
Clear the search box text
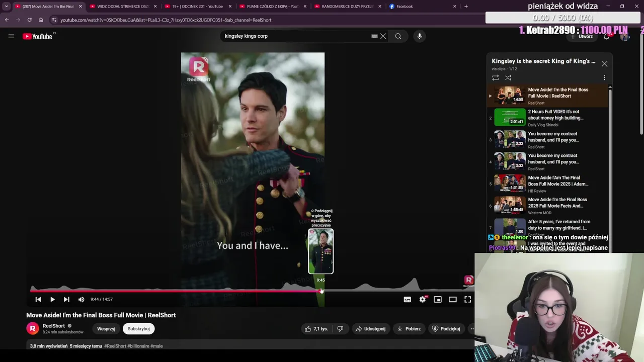(383, 36)
